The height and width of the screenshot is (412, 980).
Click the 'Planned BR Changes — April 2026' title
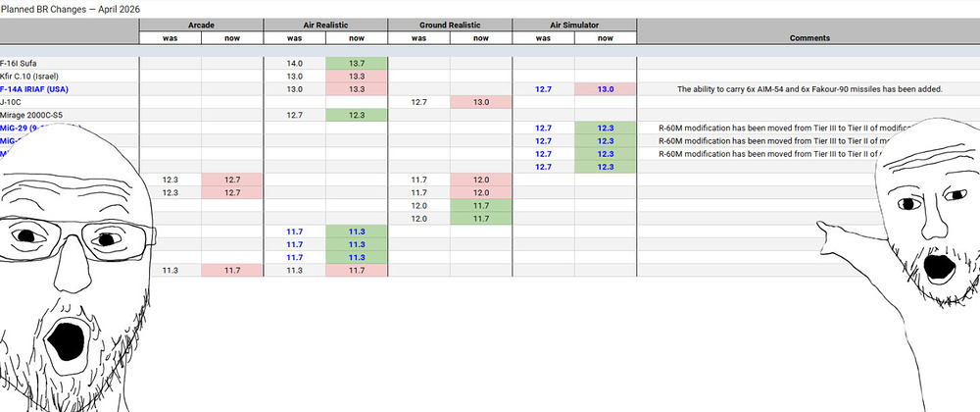pyautogui.click(x=71, y=10)
